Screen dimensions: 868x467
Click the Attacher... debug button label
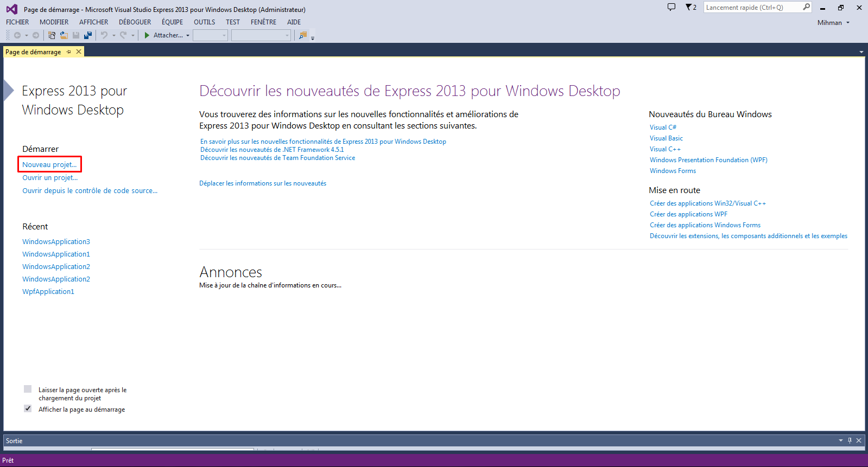coord(168,35)
